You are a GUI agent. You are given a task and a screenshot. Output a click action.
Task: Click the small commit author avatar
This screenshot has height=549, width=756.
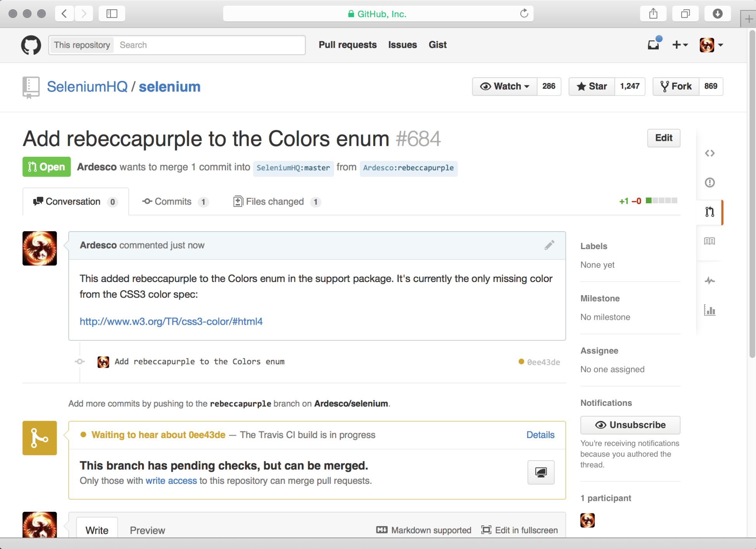[x=103, y=362]
